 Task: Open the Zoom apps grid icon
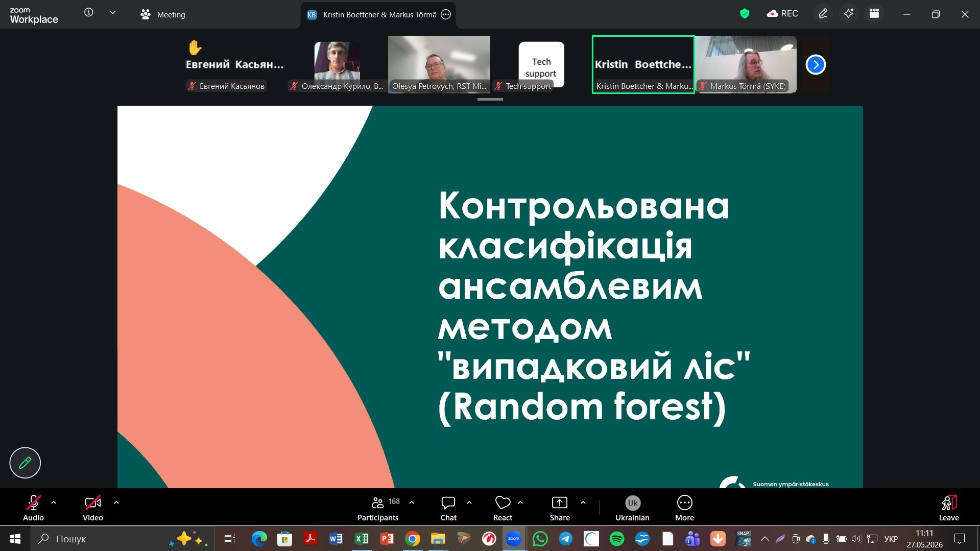[x=874, y=14]
